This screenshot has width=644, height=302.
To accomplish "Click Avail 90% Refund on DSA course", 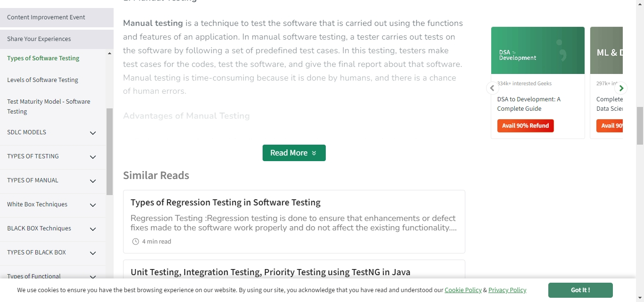I will 525,126.
